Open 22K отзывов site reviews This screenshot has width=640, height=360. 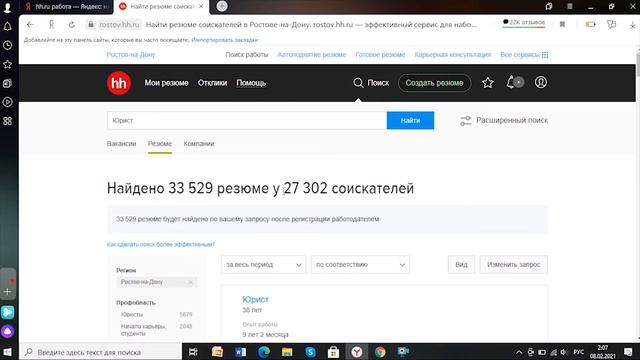[x=524, y=22]
